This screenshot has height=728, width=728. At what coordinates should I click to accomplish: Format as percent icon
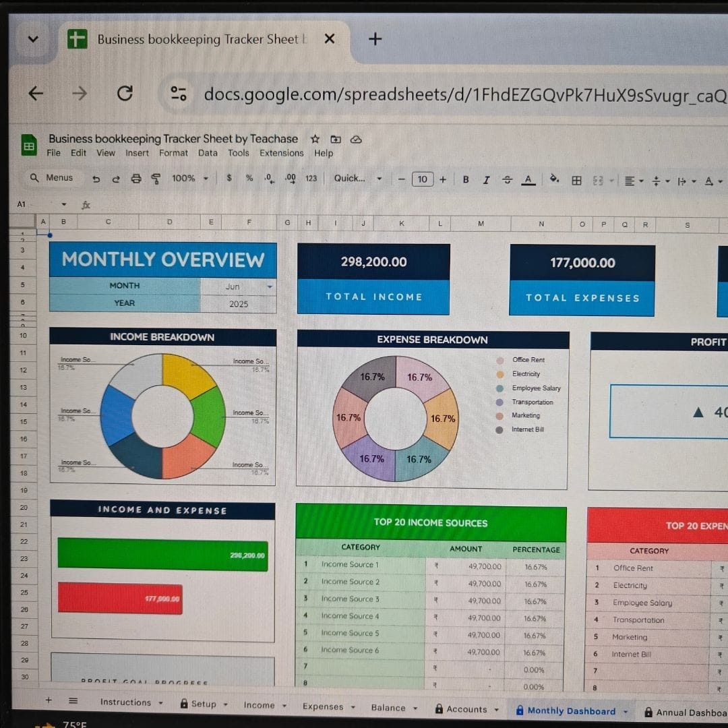249,178
